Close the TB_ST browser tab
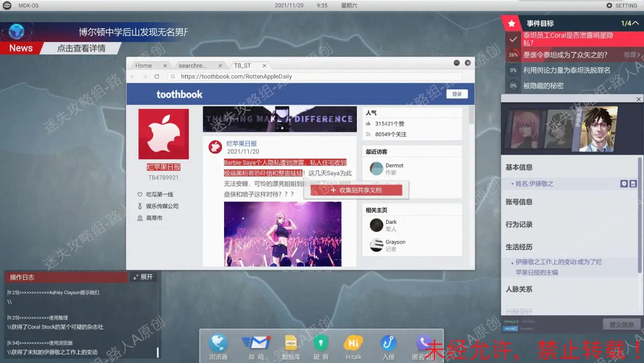The image size is (644, 363). [x=265, y=66]
